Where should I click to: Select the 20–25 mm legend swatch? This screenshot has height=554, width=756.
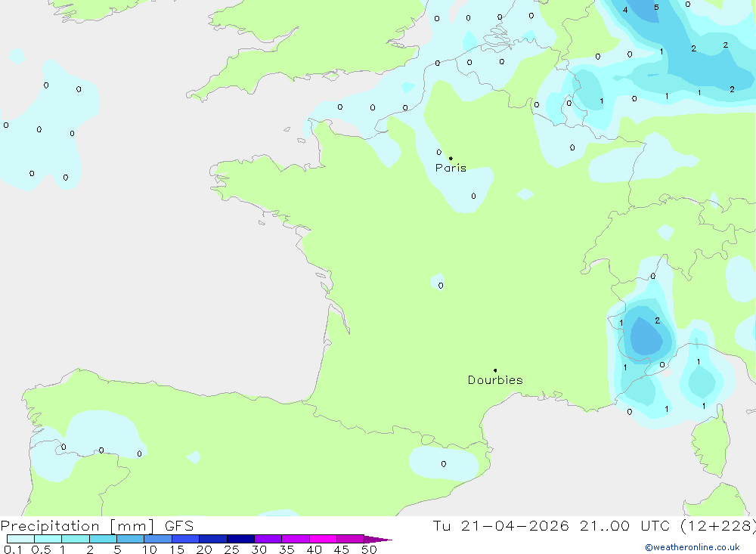(212, 539)
